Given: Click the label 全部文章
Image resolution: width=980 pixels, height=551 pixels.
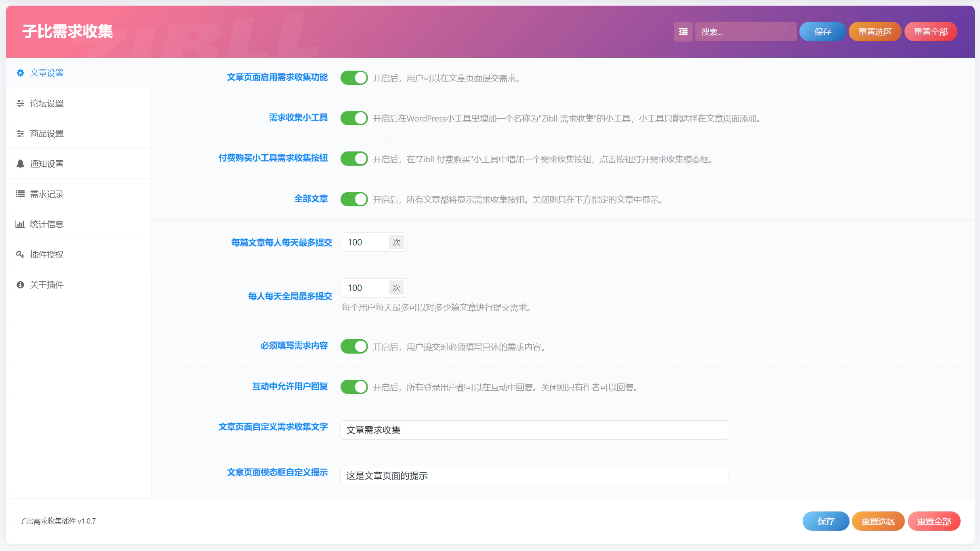Looking at the screenshot, I should pos(311,199).
